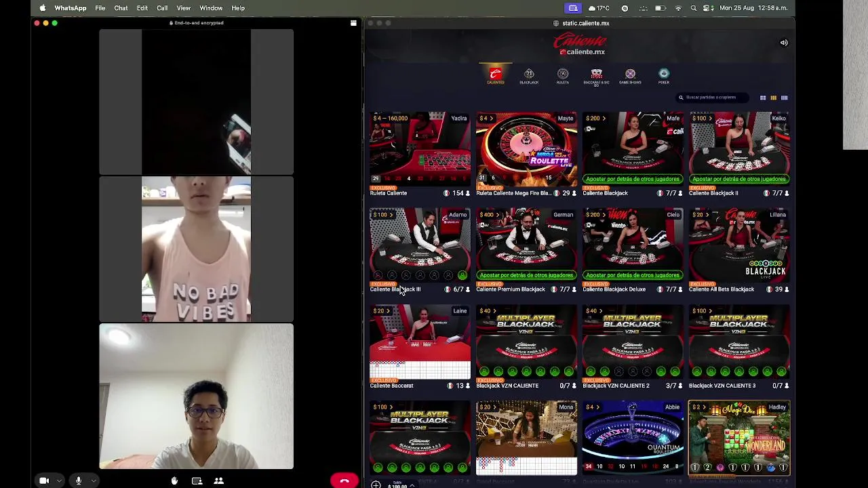Open the Call menu
This screenshot has height=488, width=868.
coord(162,8)
